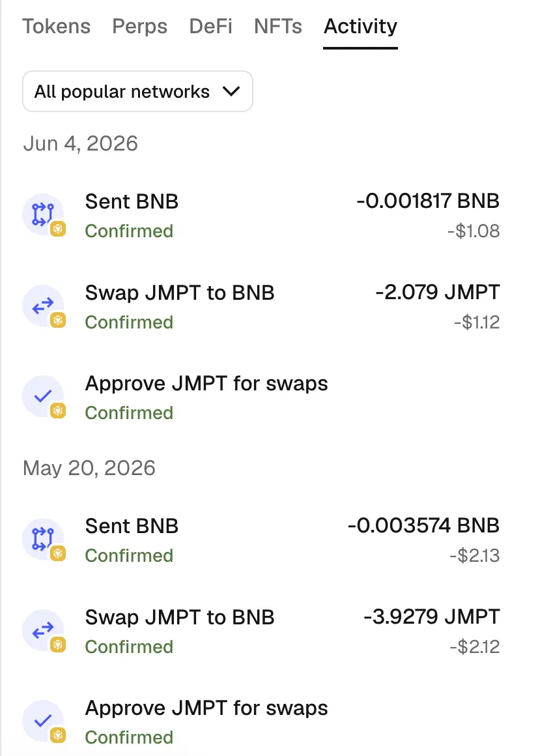Click the send icon for -0.001817 BNB transaction
Viewport: 538px width, 756px height.
click(x=42, y=214)
